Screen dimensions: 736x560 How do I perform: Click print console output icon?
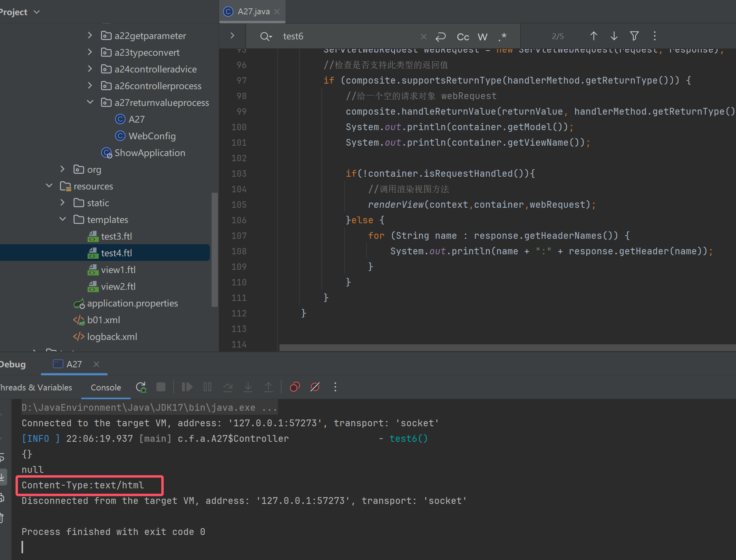pos(2,498)
